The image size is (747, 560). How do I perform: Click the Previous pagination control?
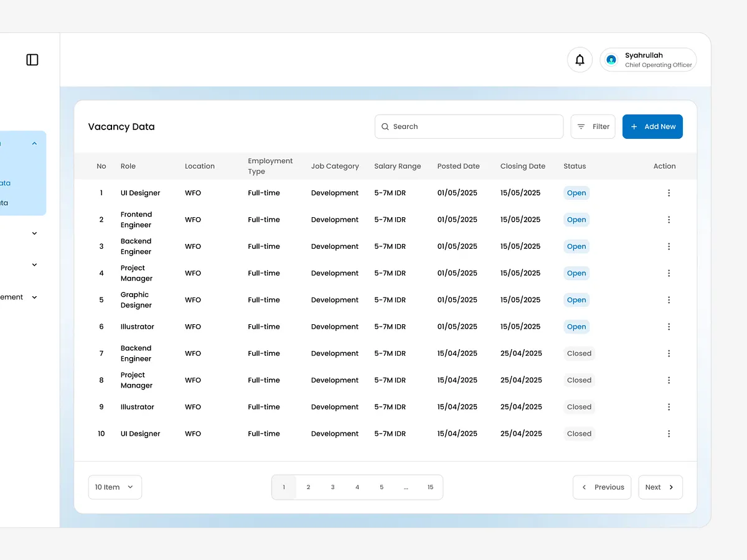point(601,487)
